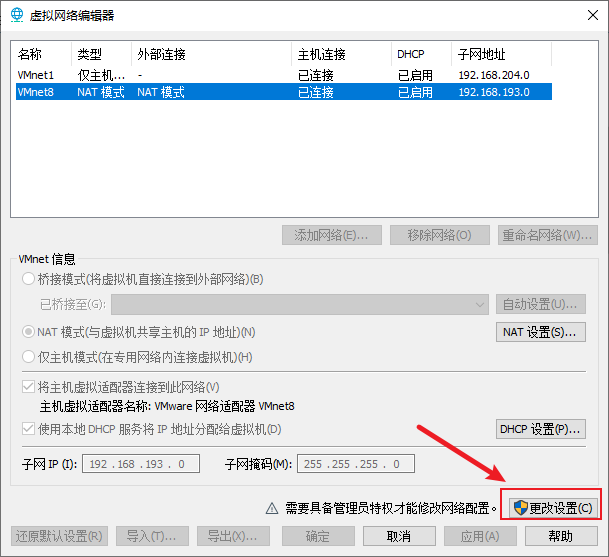Click the 应用(A) button
This screenshot has width=609, height=557.
pyautogui.click(x=480, y=536)
